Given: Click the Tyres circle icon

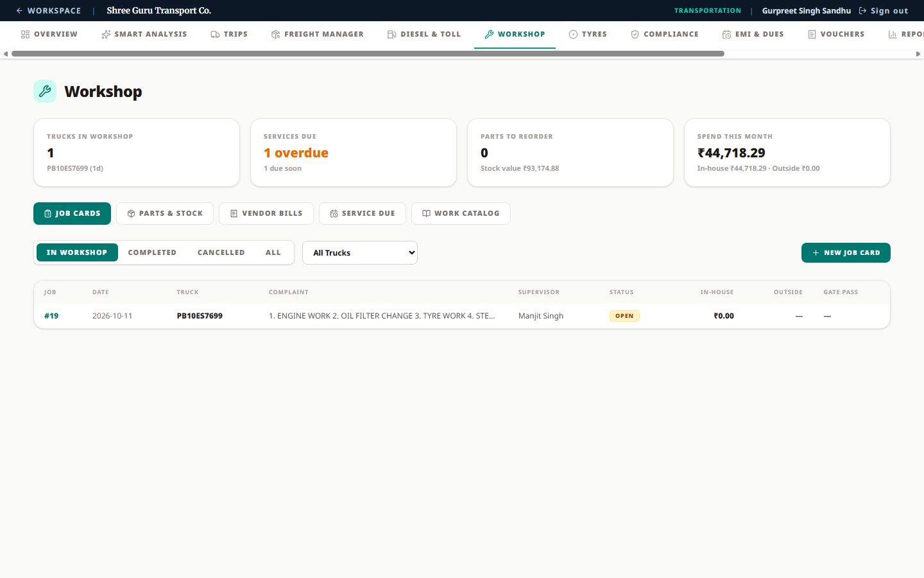Looking at the screenshot, I should 573,34.
